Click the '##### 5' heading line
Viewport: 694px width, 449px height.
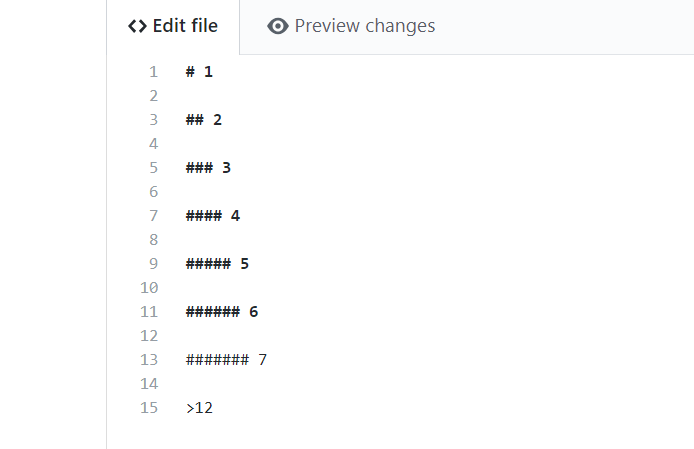pos(217,264)
